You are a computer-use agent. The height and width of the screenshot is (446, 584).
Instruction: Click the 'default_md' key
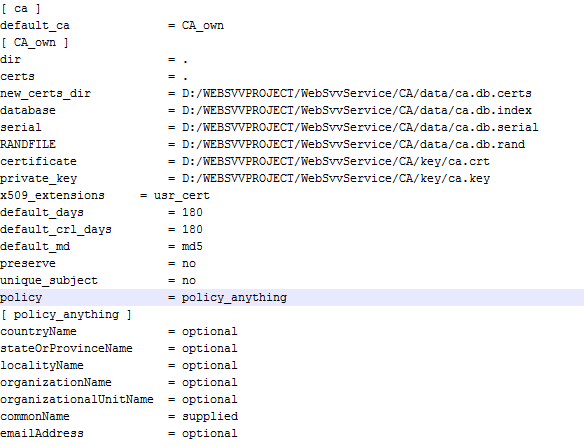coord(35,246)
